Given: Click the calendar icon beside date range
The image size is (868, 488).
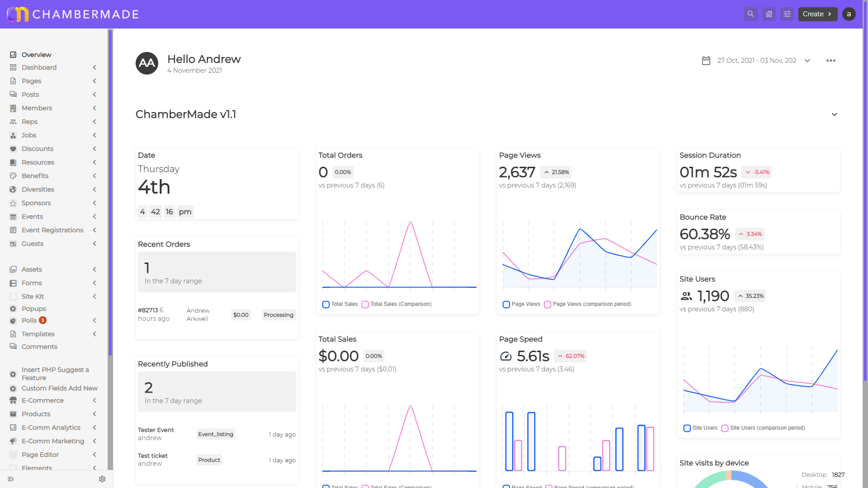Looking at the screenshot, I should (x=706, y=61).
